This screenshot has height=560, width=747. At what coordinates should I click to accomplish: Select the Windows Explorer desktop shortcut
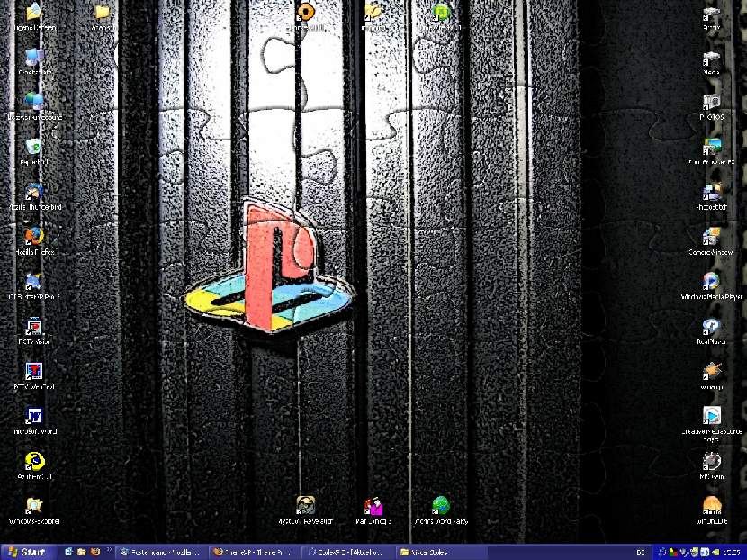[x=34, y=510]
